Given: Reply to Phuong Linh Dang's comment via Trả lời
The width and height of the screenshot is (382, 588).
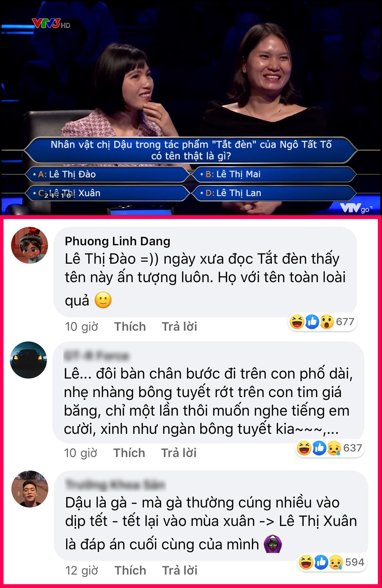Looking at the screenshot, I should point(180,327).
